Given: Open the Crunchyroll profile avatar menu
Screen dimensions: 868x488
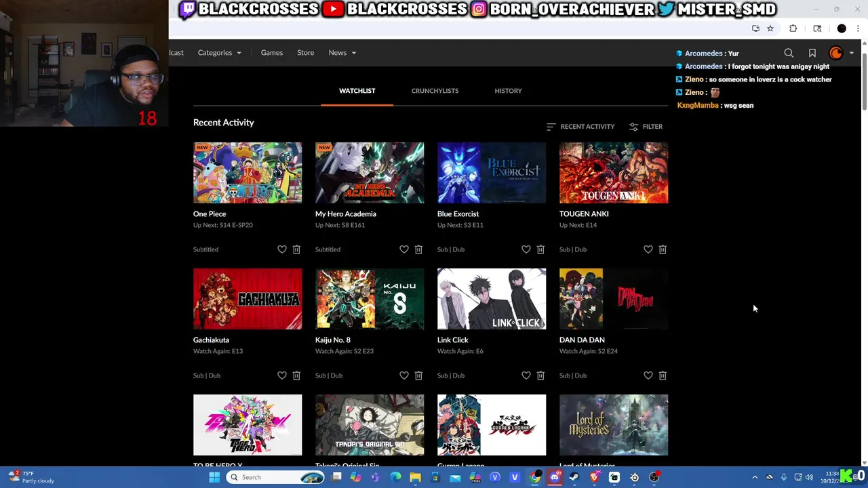Looking at the screenshot, I should (841, 53).
